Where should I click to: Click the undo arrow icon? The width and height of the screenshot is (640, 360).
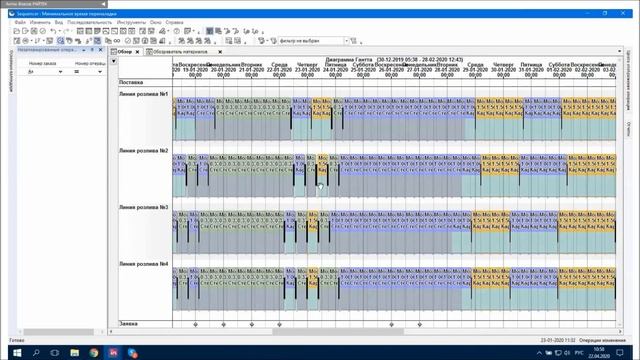pos(53,31)
